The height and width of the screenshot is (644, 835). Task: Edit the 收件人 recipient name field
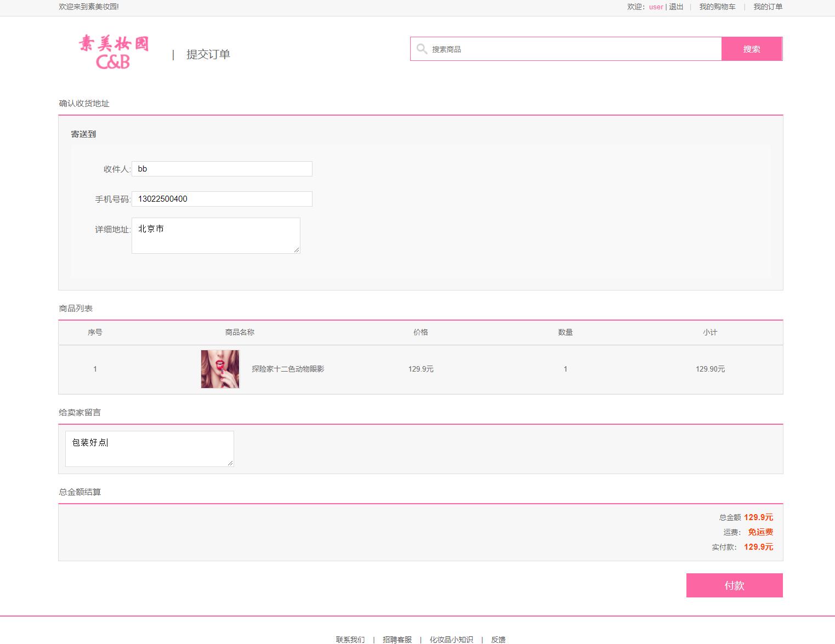click(222, 169)
